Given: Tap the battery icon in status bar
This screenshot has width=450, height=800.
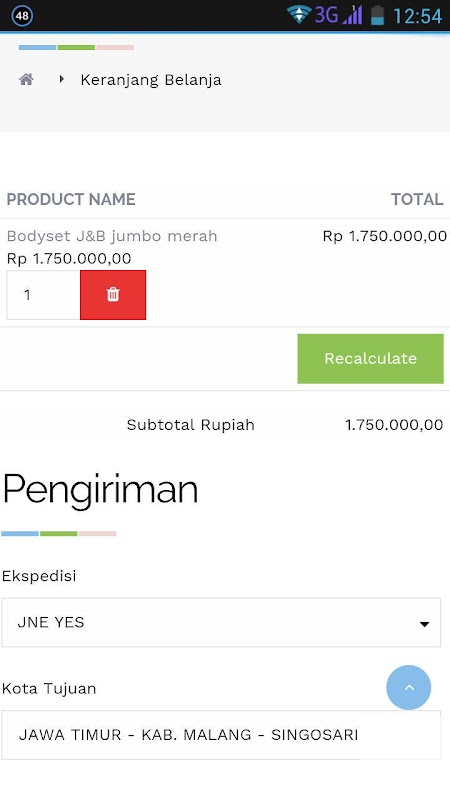Looking at the screenshot, I should [x=377, y=15].
